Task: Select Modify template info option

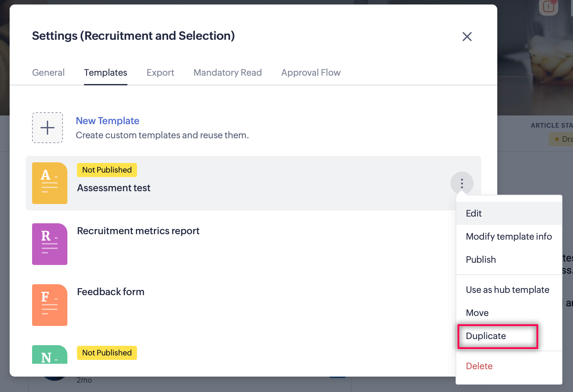Action: (509, 236)
